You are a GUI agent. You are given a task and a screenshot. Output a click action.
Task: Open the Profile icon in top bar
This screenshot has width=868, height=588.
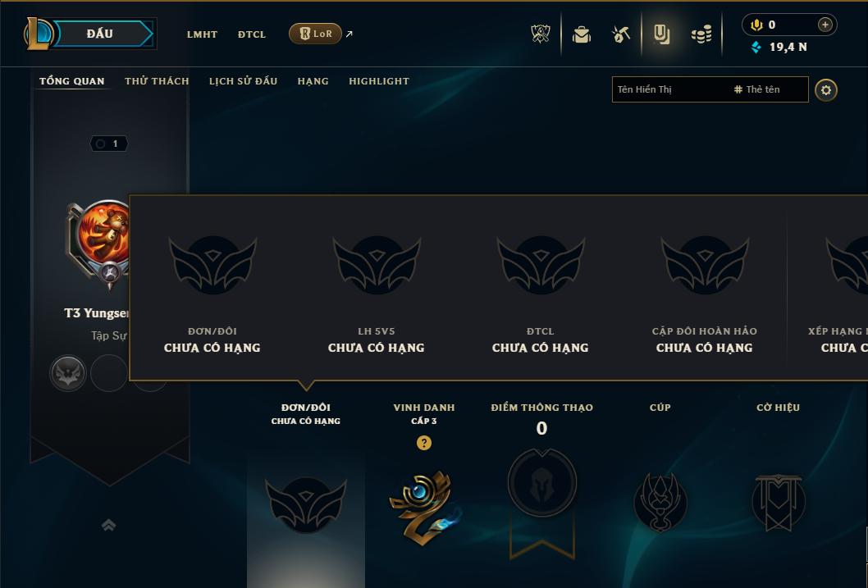[661, 34]
